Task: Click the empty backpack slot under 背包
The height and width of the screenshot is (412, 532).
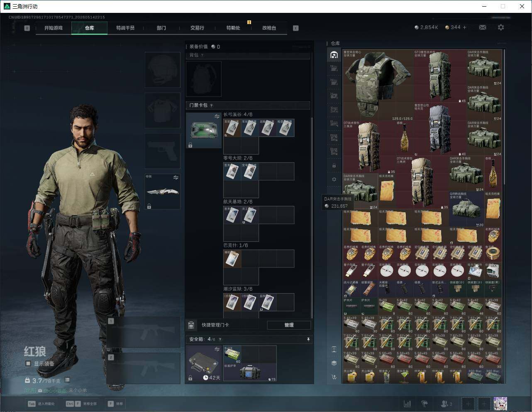Action: [x=203, y=79]
